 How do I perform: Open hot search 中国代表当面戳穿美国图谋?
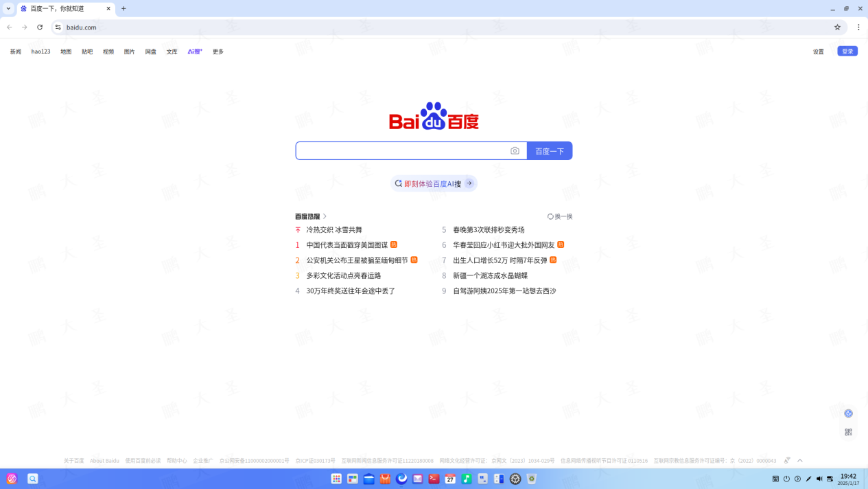click(x=347, y=245)
